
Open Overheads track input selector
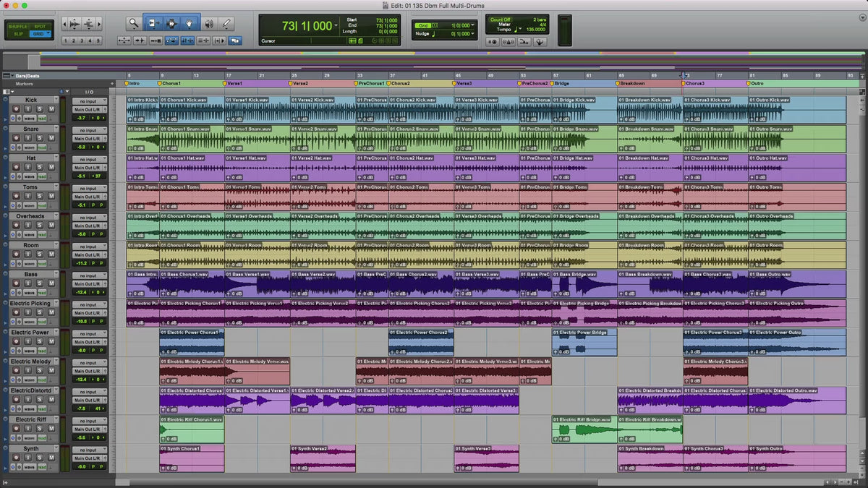tap(88, 218)
